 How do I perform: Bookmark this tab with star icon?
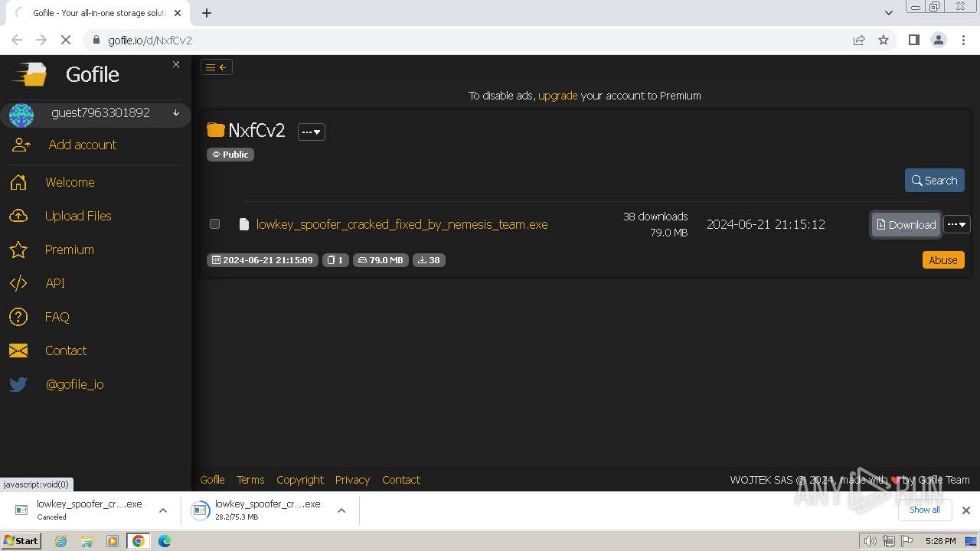tap(884, 41)
